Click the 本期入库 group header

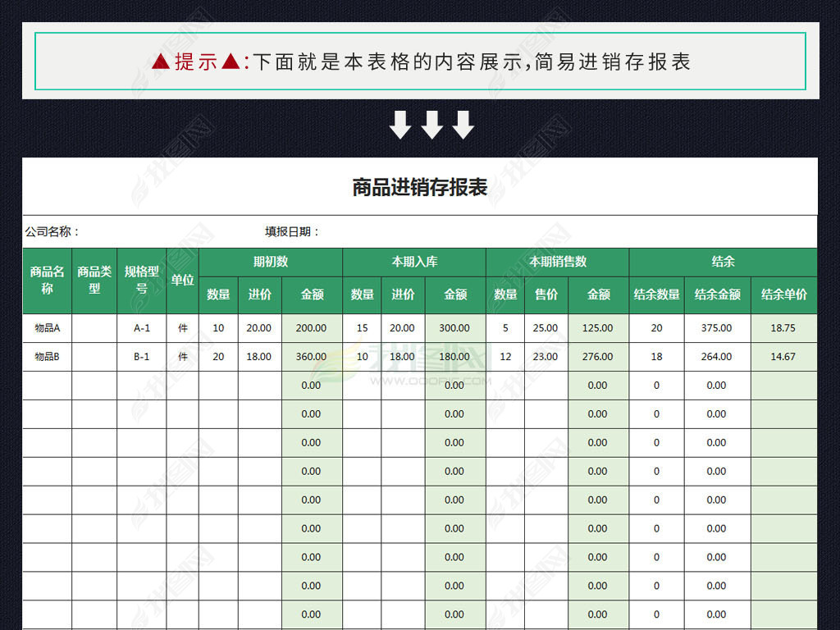click(x=413, y=262)
